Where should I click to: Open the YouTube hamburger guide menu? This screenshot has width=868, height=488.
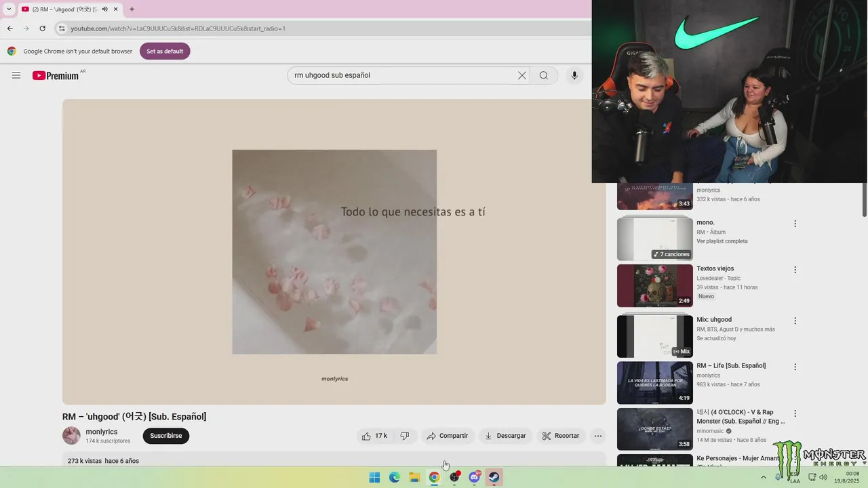(x=16, y=75)
